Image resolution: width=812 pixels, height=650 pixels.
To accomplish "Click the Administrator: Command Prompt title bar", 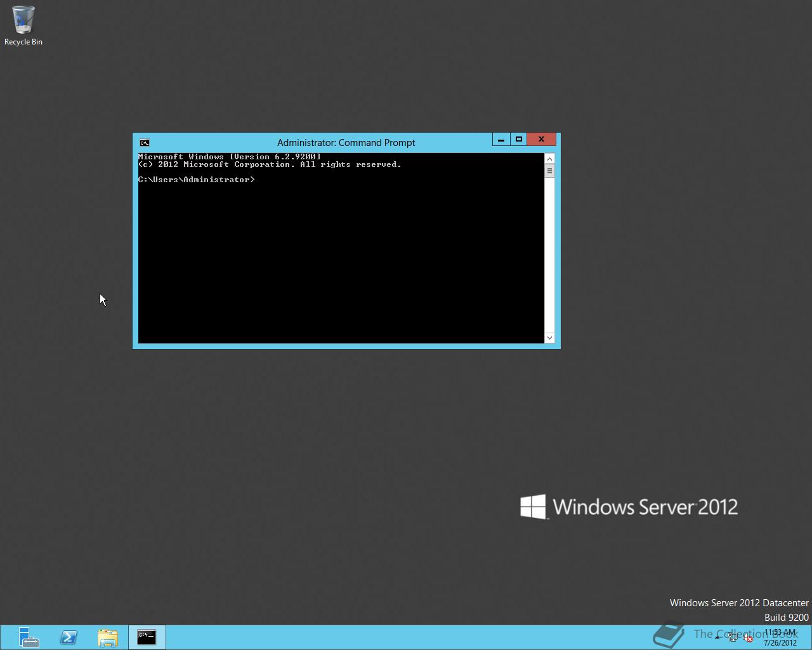I will pos(346,143).
